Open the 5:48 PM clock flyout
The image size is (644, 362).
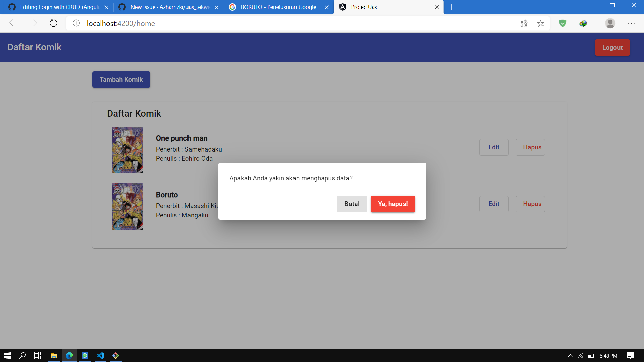pyautogui.click(x=608, y=356)
